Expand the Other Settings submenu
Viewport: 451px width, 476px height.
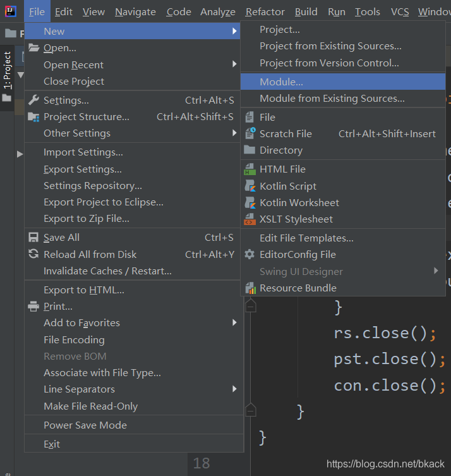pos(234,133)
